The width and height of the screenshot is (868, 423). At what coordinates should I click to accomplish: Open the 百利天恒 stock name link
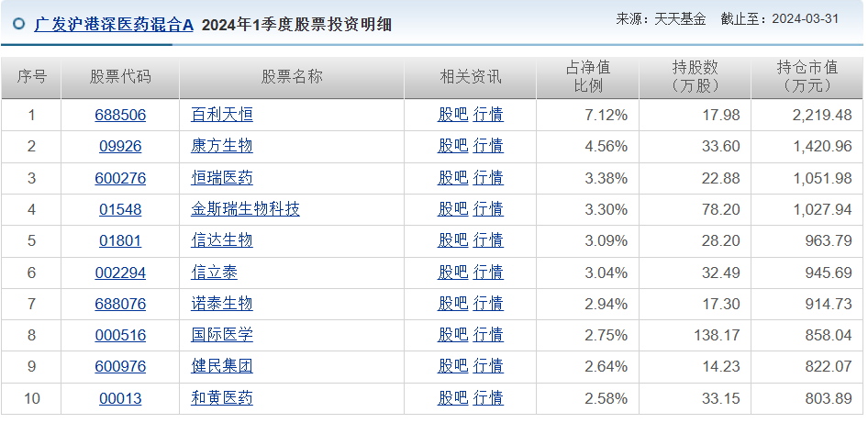click(x=222, y=115)
